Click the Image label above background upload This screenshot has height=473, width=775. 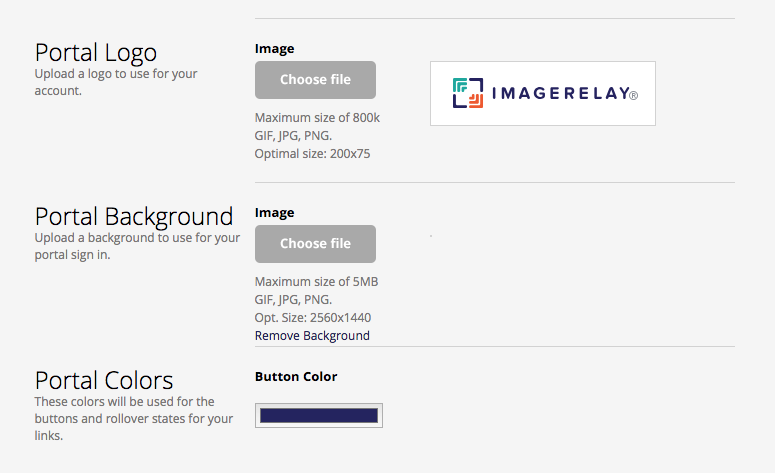(274, 213)
